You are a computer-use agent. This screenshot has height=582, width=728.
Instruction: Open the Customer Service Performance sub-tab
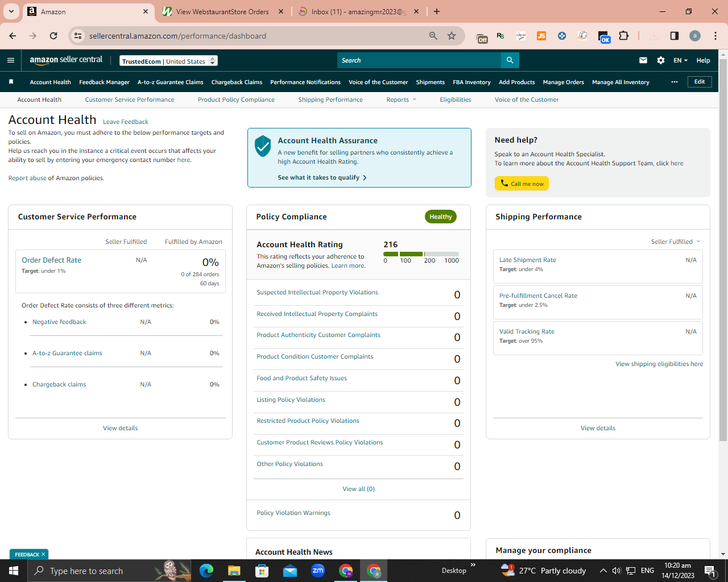tap(130, 99)
